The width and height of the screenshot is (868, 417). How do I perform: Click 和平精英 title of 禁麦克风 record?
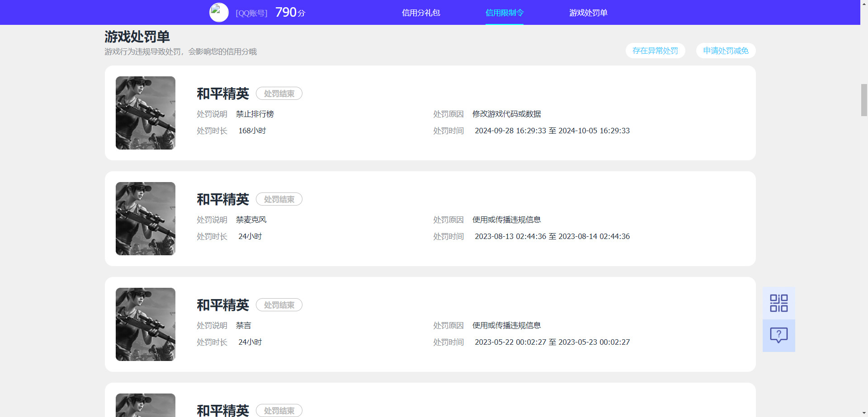point(223,199)
